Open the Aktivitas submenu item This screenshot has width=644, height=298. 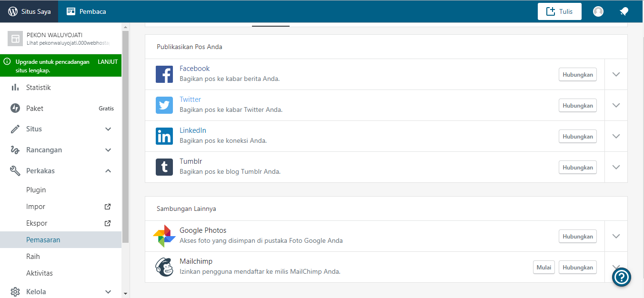click(61, 273)
